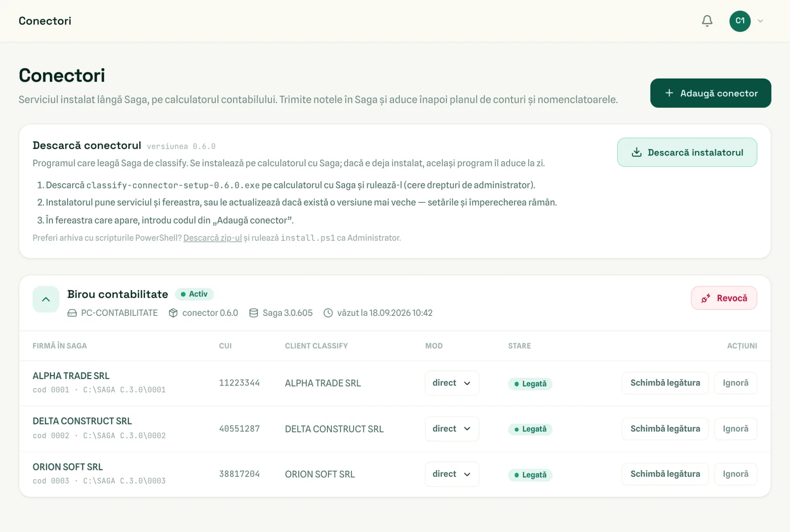
Task: Open the Descarcă zip-ul link
Action: tap(213, 238)
